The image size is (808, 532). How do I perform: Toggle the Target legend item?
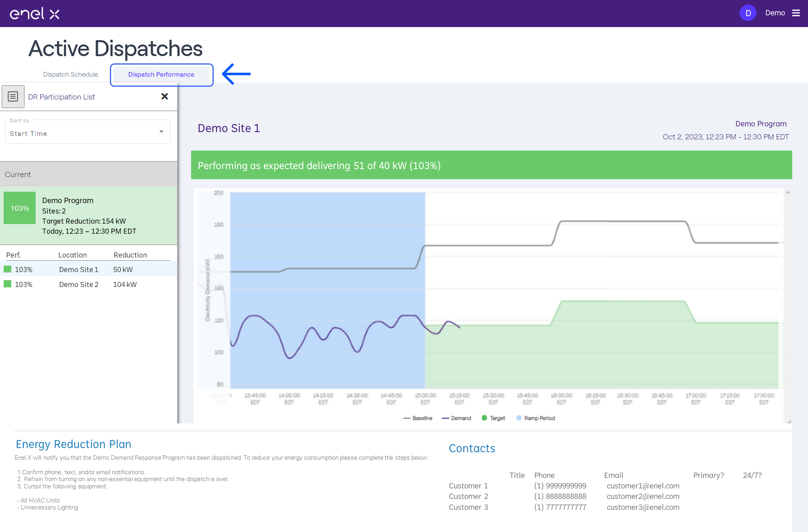coord(493,418)
